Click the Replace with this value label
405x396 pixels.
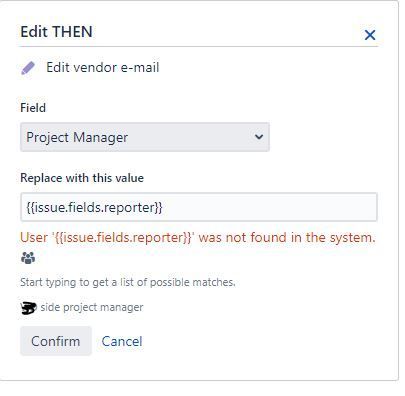click(x=82, y=178)
